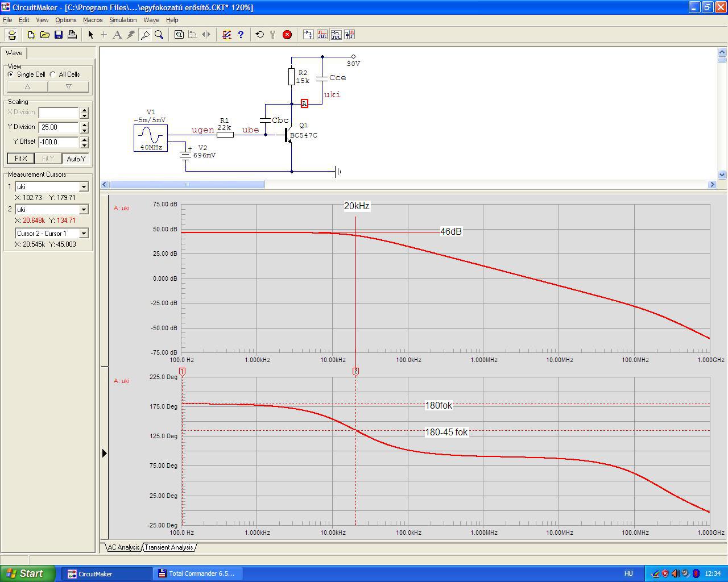Viewport: 728px width, 582px height.
Task: Switch to the AC Analysis tab
Action: [123, 547]
